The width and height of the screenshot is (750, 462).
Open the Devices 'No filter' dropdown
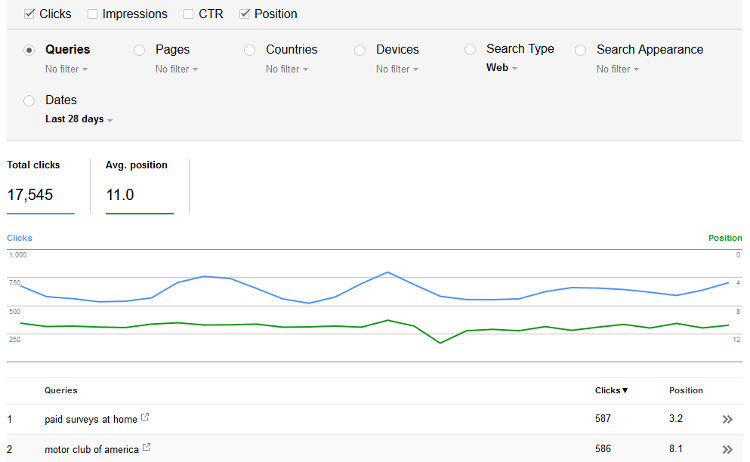click(397, 69)
